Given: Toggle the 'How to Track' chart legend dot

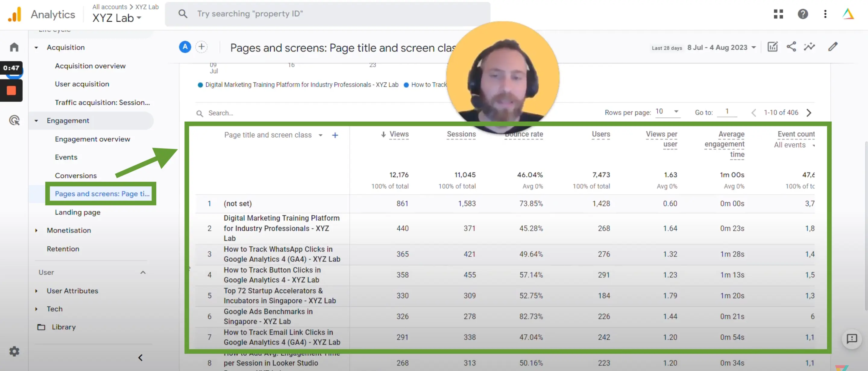Looking at the screenshot, I should pos(406,85).
